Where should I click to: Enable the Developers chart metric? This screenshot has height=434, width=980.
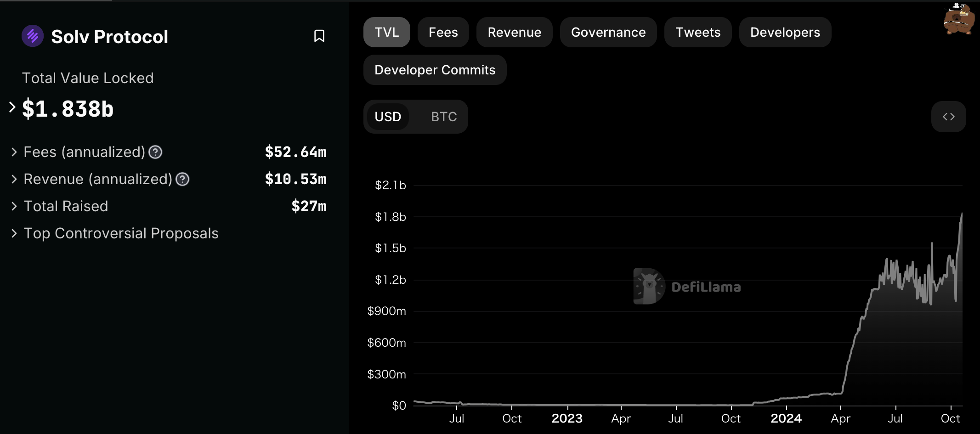pyautogui.click(x=785, y=32)
